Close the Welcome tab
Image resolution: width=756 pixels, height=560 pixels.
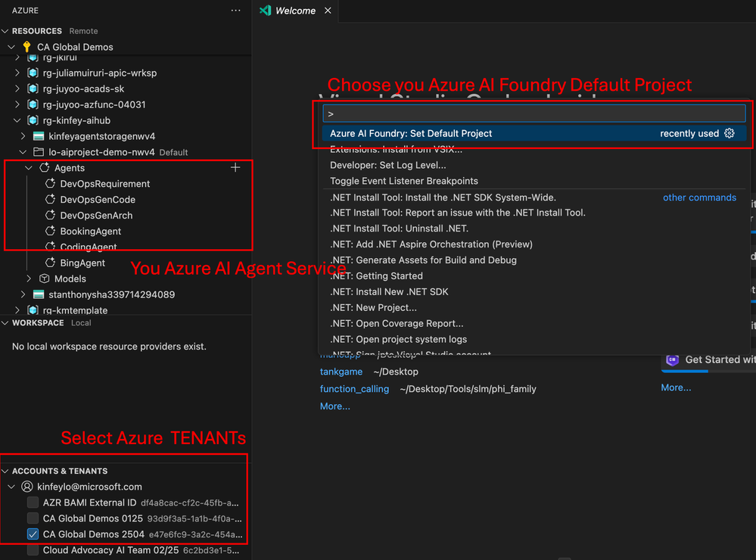(328, 10)
